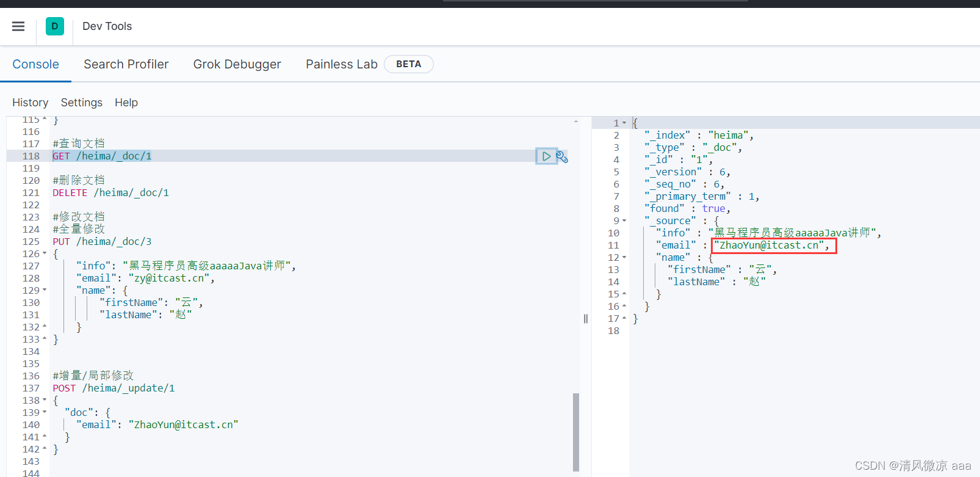Image resolution: width=980 pixels, height=477 pixels.
Task: Click "lastName": "赵" at editor line 131
Action: [x=146, y=315]
